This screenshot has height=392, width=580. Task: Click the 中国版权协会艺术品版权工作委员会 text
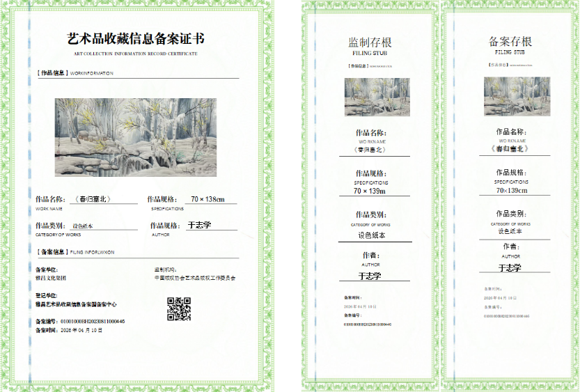coord(195,278)
